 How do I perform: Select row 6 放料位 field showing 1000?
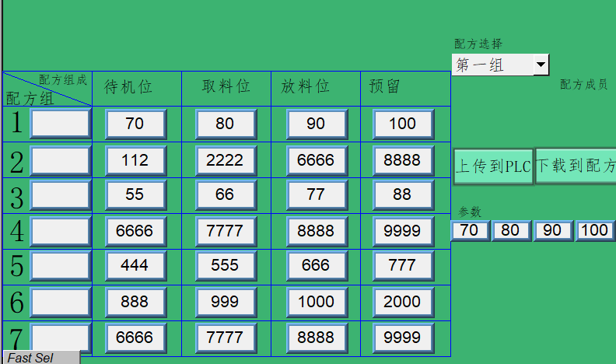coord(315,302)
